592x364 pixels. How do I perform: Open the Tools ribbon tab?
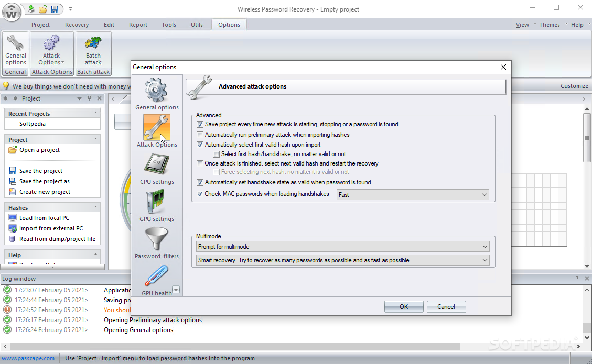click(169, 25)
